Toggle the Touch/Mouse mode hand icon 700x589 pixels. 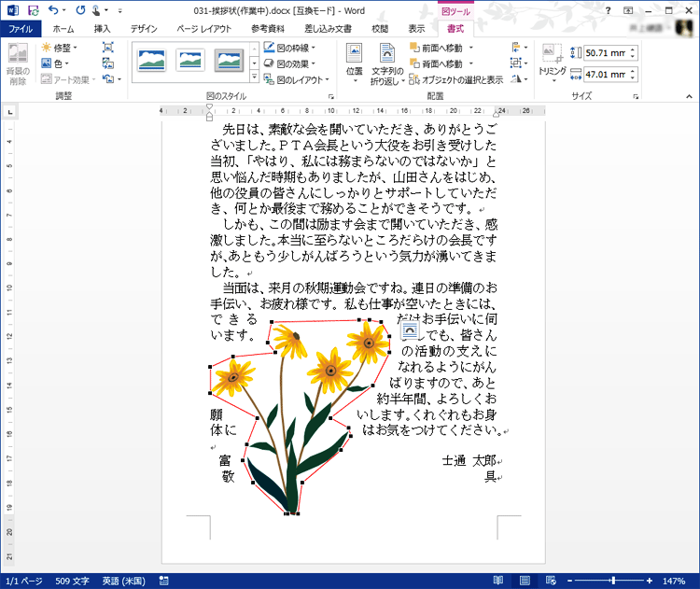[x=96, y=10]
